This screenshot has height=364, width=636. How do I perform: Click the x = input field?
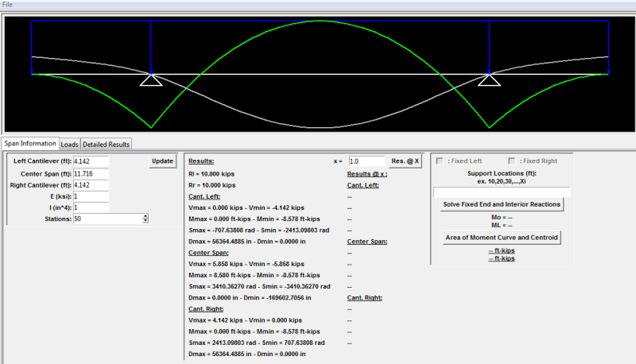pos(366,161)
